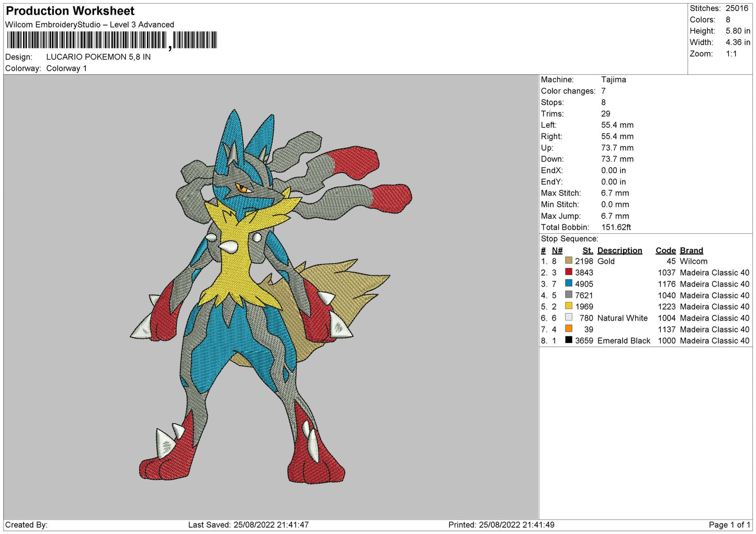The width and height of the screenshot is (756, 534).
Task: Click the Lucario embroidery design preview
Action: pyautogui.click(x=270, y=297)
